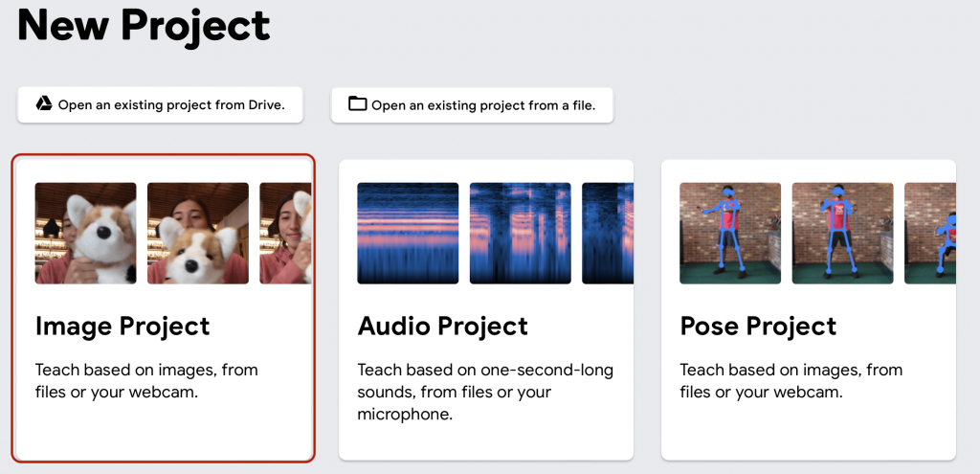Click Pose Project description text
Image resolution: width=980 pixels, height=474 pixels.
coord(791,381)
